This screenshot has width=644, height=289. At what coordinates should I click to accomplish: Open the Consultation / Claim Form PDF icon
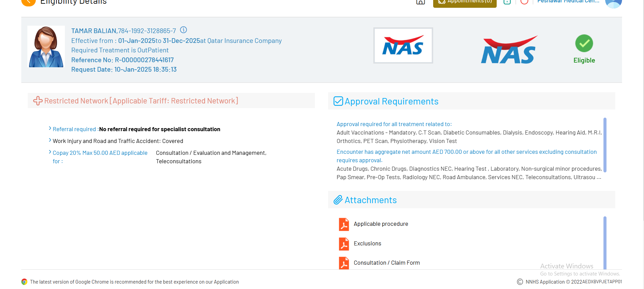[344, 263]
